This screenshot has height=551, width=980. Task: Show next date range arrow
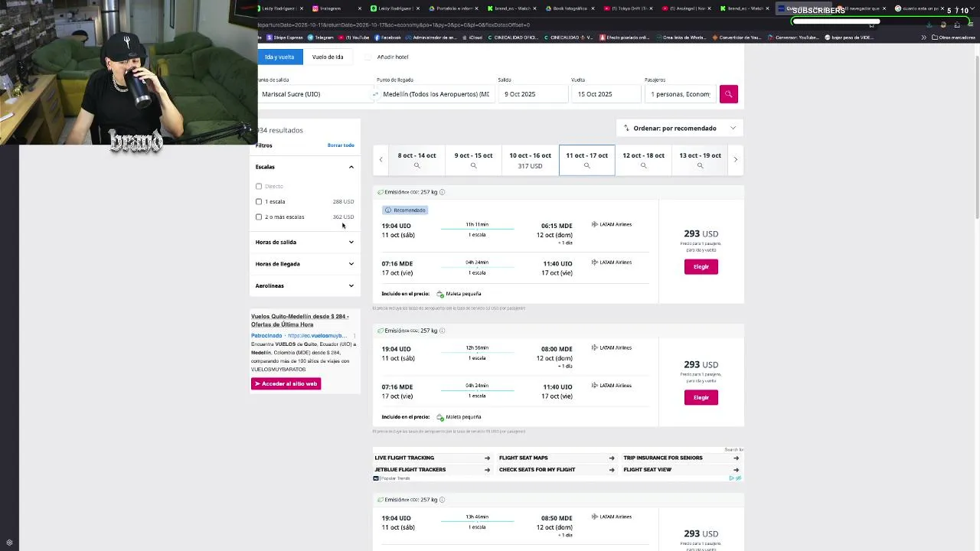tap(735, 159)
